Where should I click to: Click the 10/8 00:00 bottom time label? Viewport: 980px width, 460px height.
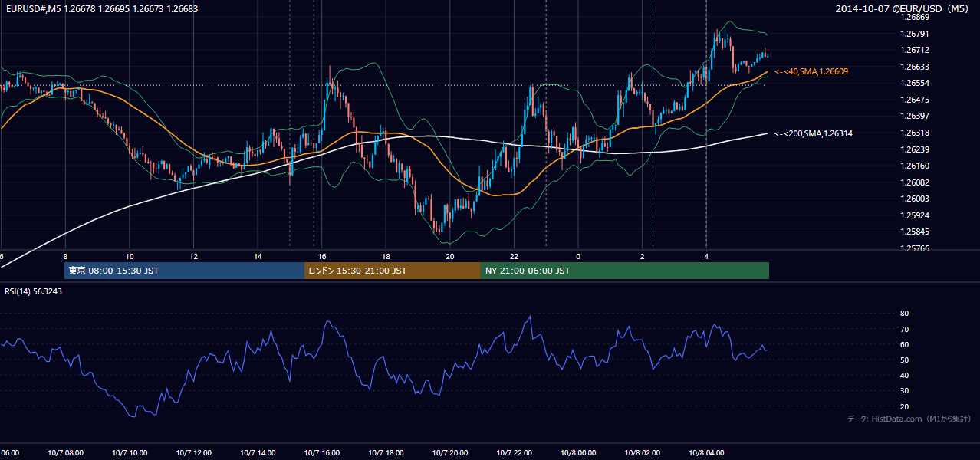click(x=578, y=453)
